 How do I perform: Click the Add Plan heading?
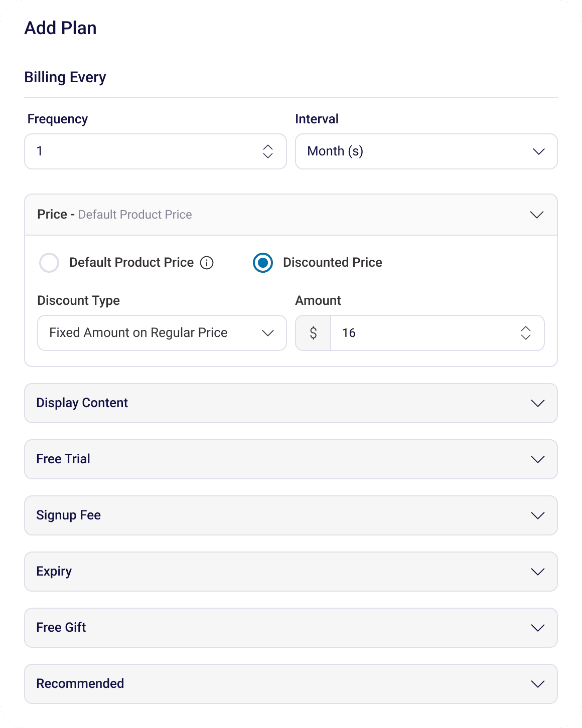tap(60, 28)
